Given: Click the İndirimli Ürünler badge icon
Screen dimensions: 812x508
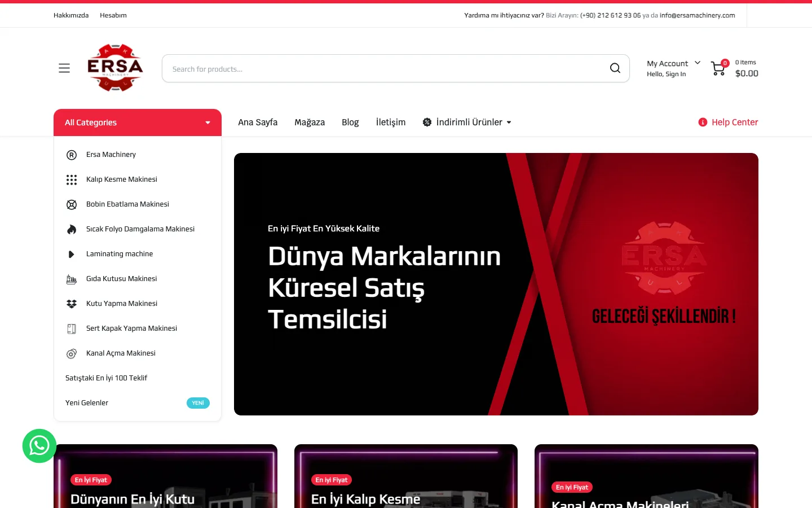Looking at the screenshot, I should pos(427,122).
